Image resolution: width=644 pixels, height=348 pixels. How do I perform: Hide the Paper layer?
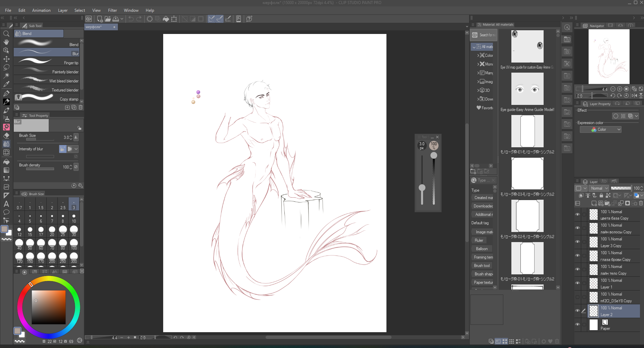[x=578, y=325]
